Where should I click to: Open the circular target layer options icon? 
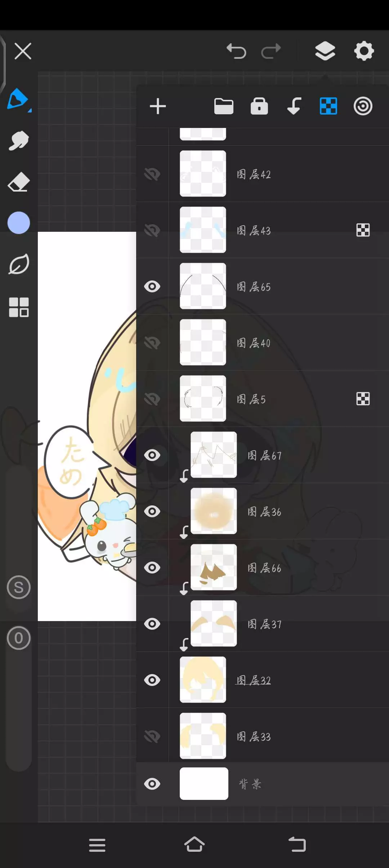point(363,106)
